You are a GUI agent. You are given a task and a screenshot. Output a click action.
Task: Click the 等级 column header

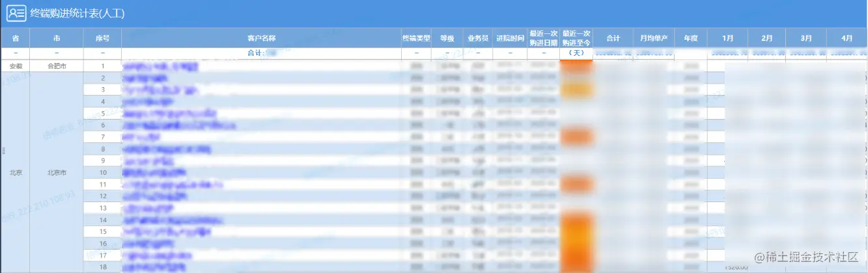coord(447,38)
